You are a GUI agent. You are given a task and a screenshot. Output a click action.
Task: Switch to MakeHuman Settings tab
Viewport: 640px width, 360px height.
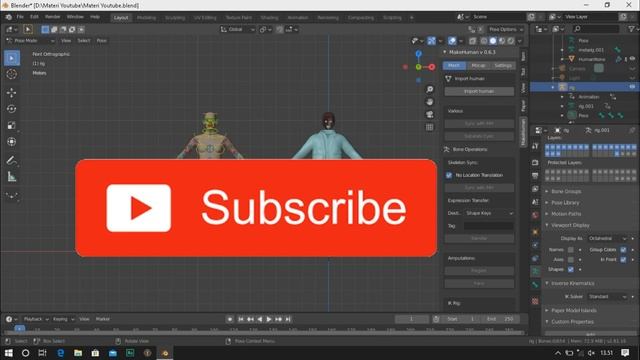point(503,66)
